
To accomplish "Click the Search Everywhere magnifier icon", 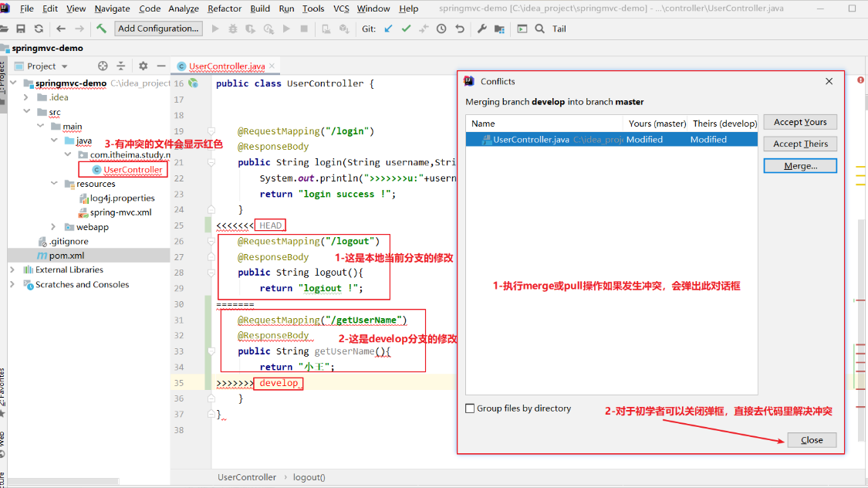I will click(x=540, y=29).
